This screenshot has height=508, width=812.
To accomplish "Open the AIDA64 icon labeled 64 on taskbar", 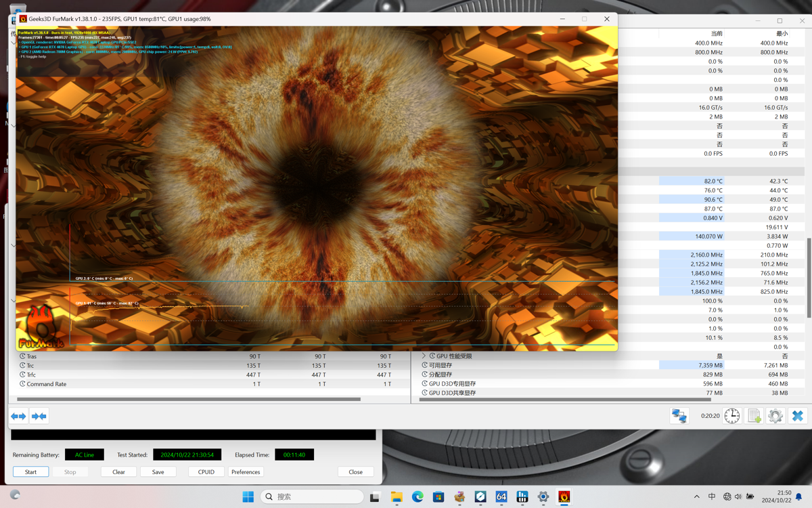I will click(501, 496).
